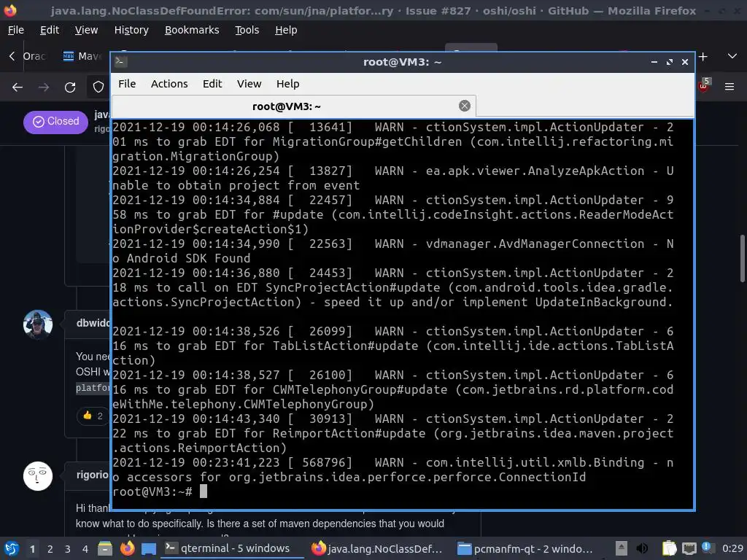This screenshot has height=560, width=747.
Task: Reload the GitHub page in Firefox
Action: click(x=70, y=87)
